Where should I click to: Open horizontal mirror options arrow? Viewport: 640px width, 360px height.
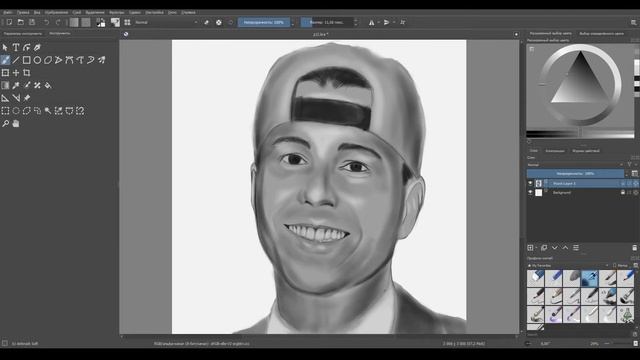click(x=378, y=22)
